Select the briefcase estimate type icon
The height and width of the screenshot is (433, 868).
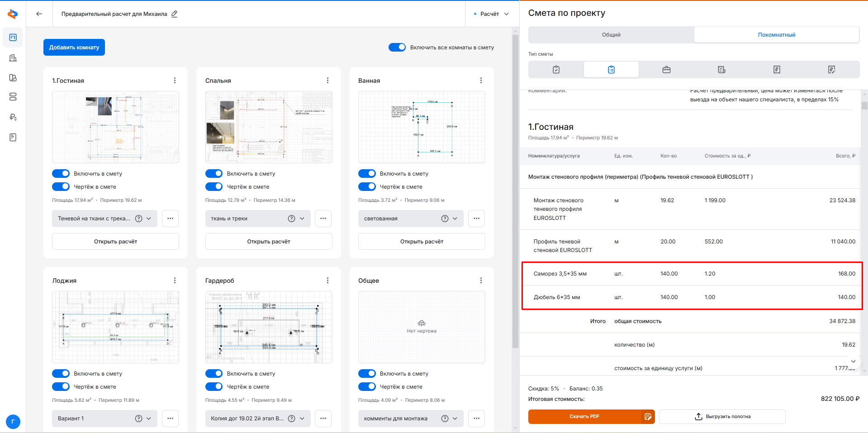[x=666, y=70]
